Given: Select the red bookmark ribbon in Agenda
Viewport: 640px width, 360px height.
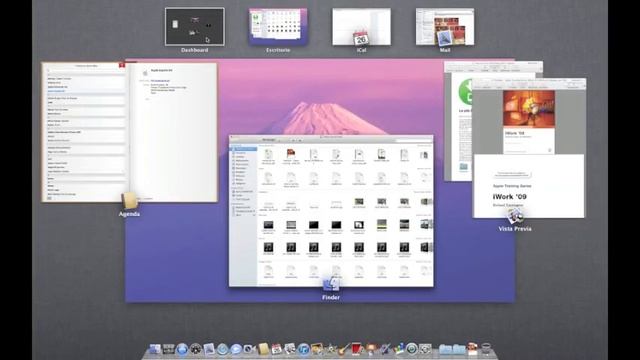Looking at the screenshot, I should tap(122, 65).
